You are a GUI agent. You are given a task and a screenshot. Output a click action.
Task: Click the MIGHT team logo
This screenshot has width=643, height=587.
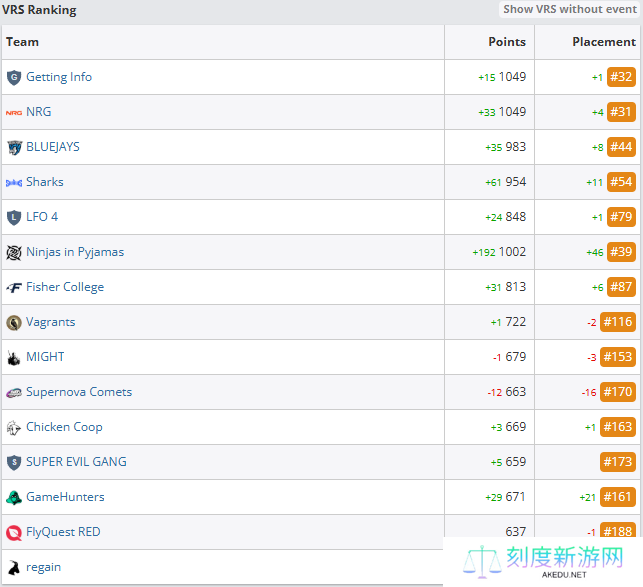coord(14,358)
